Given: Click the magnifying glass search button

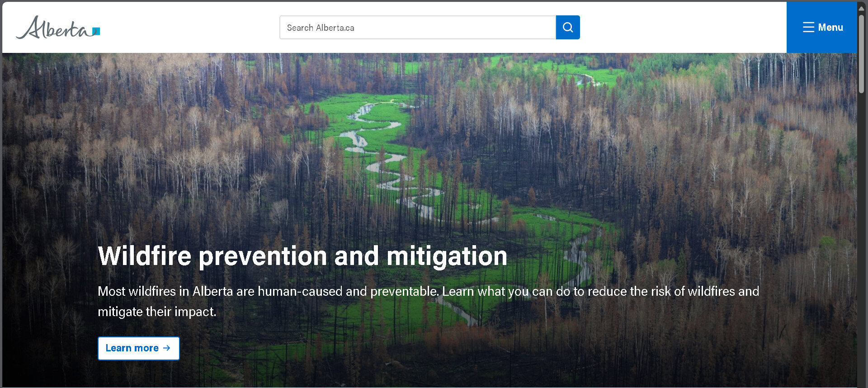Looking at the screenshot, I should click(x=568, y=28).
